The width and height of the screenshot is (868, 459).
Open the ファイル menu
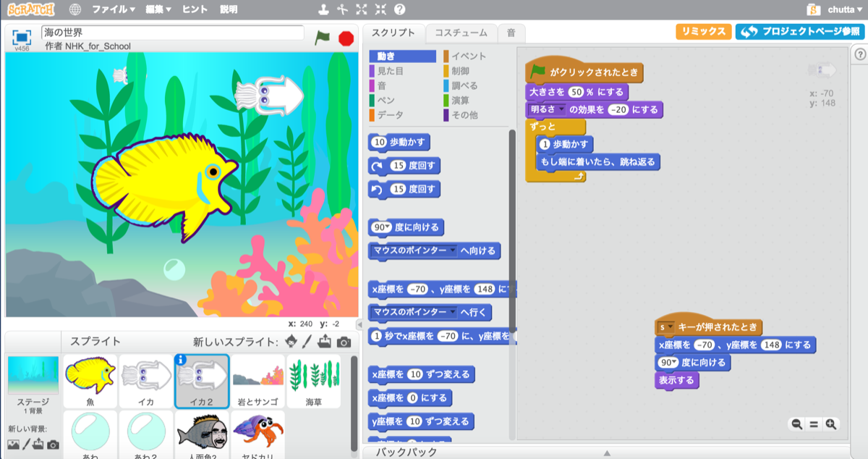pos(114,9)
